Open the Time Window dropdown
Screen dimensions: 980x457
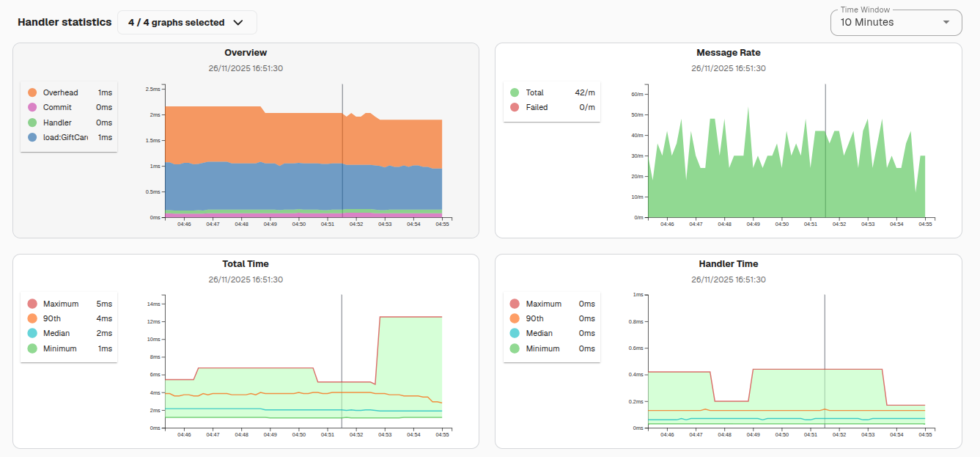896,23
